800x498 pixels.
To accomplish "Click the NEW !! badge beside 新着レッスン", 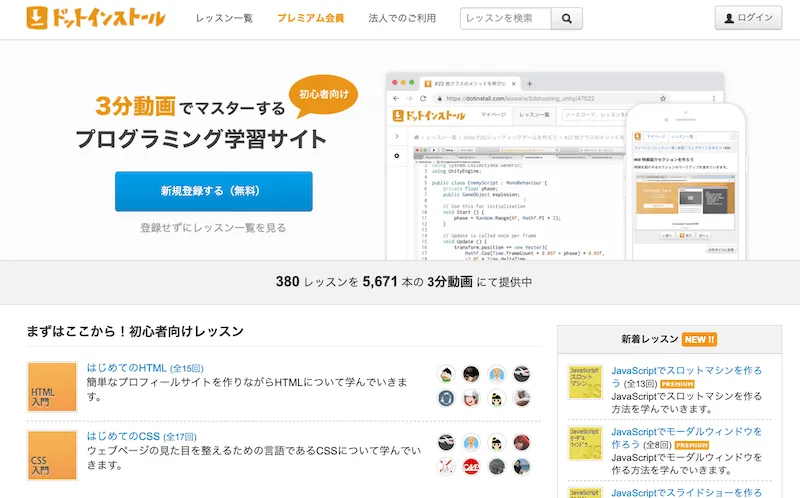I will point(699,339).
